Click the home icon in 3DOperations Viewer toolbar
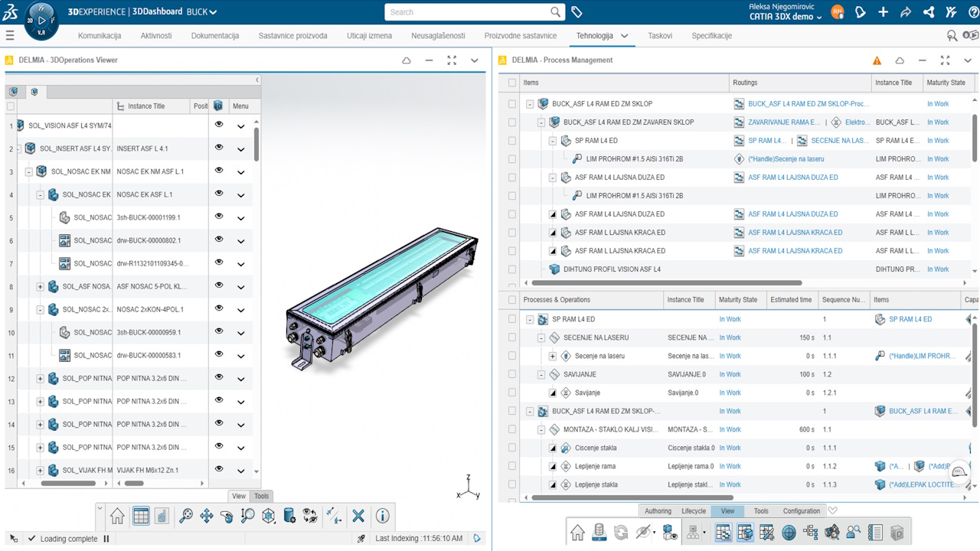This screenshot has height=551, width=980. (117, 517)
